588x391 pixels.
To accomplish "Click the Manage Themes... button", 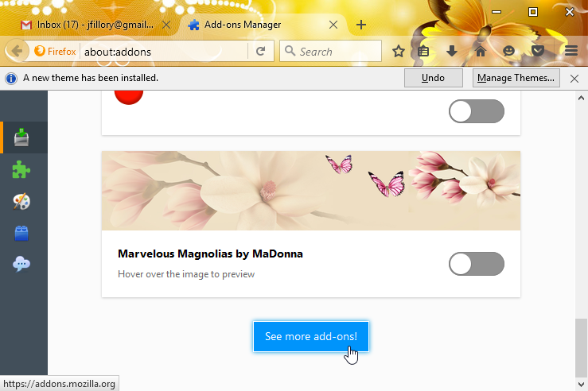I will (516, 78).
